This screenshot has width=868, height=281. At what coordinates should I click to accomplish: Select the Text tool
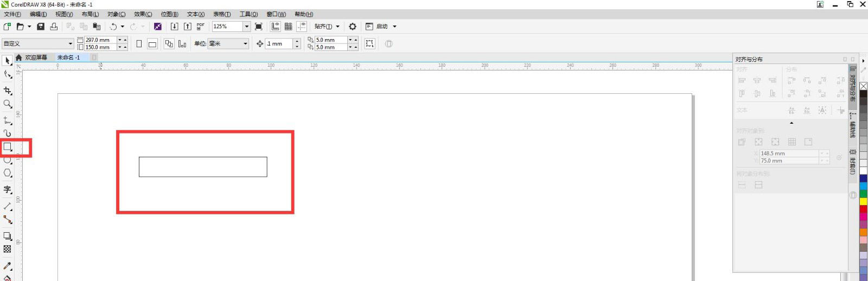pos(8,189)
